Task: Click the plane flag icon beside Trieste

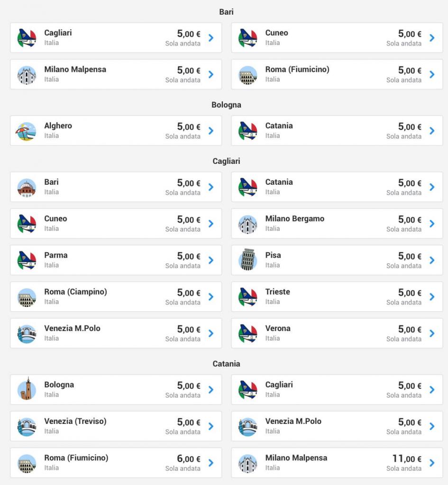Action: (x=247, y=297)
